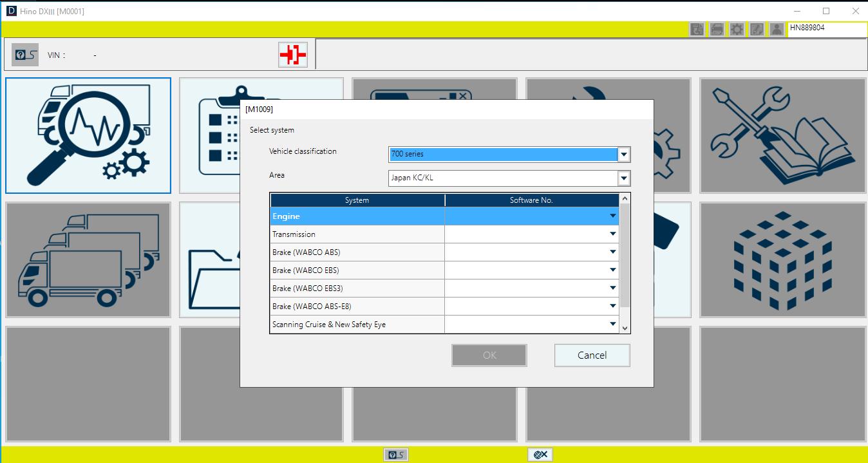
Task: Click the red connector disconnect icon
Action: pyautogui.click(x=293, y=55)
